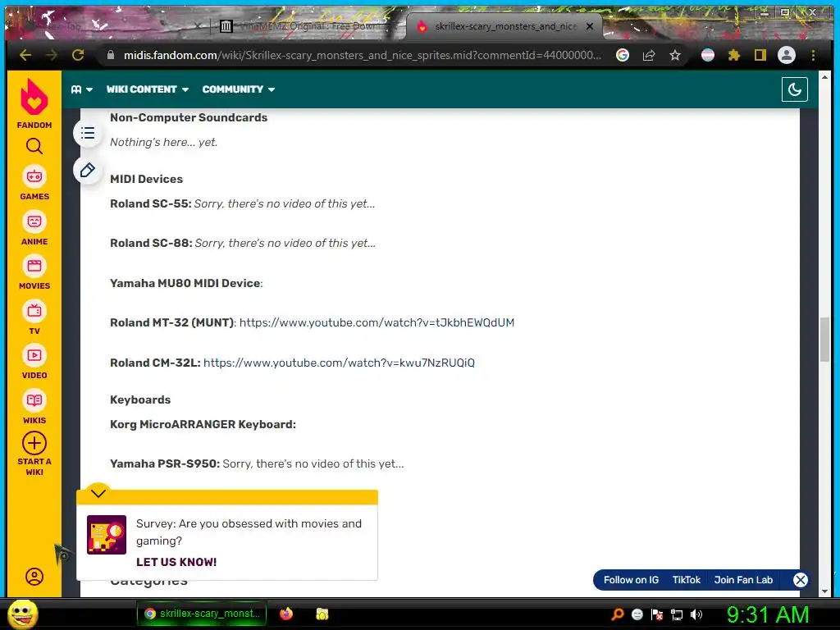Open the Roland CM-32L YouTube link
840x630 pixels.
click(339, 363)
